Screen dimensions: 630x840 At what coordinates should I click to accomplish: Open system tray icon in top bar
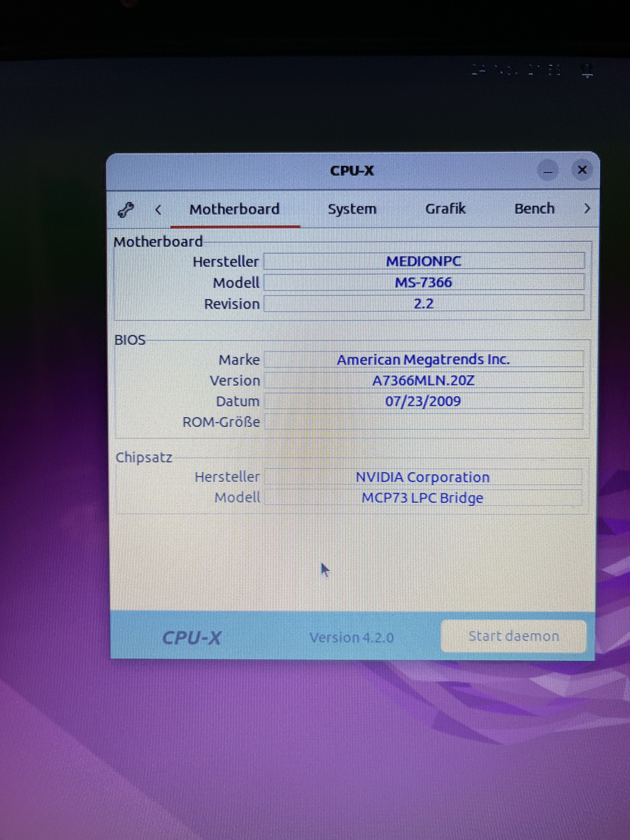point(587,71)
